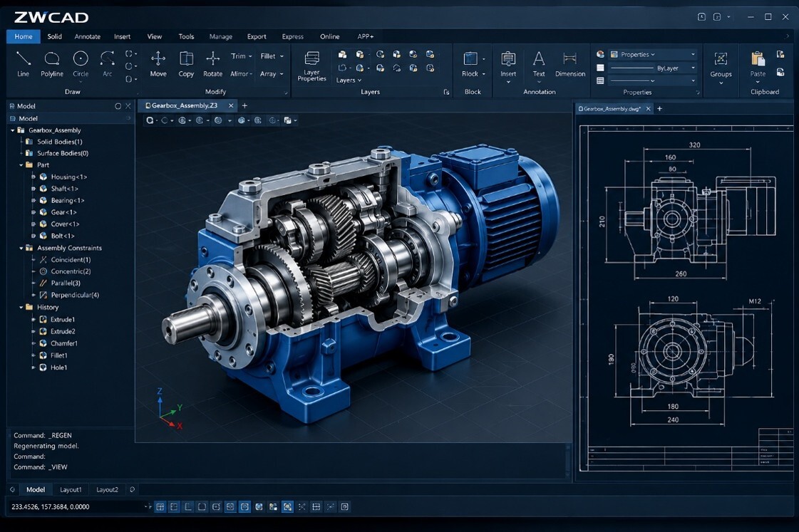
Task: Open the Properties combo box
Action: pos(653,54)
